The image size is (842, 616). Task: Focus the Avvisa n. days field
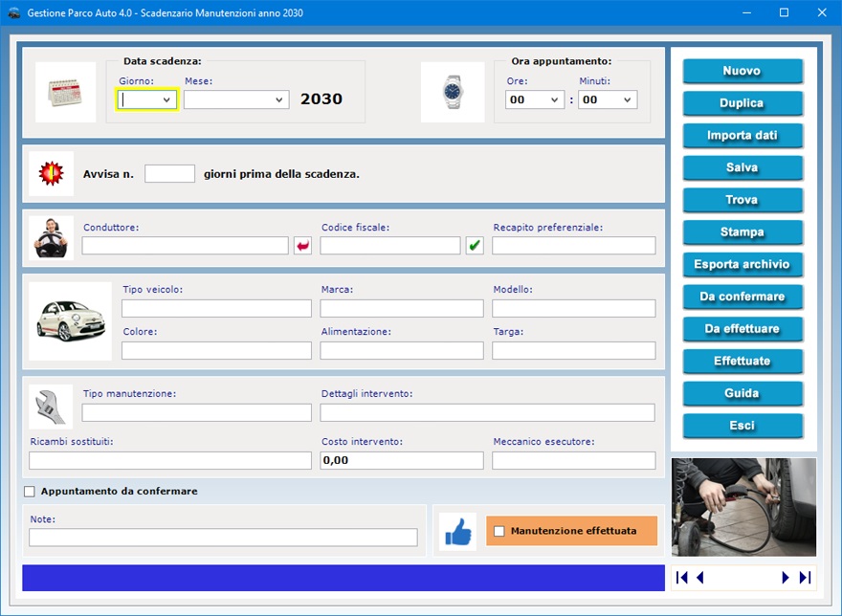pos(169,174)
